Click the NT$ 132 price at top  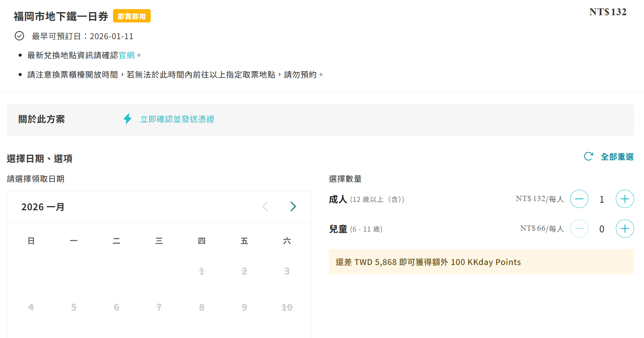pyautogui.click(x=607, y=12)
